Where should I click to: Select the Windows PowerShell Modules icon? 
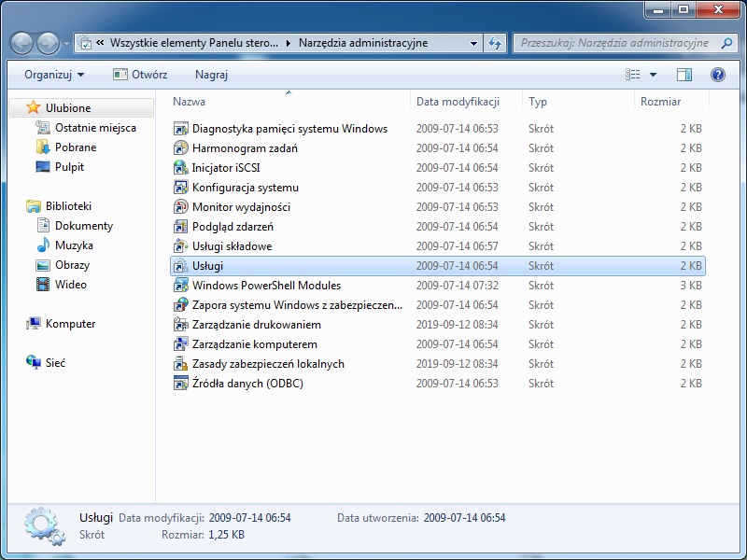point(180,286)
